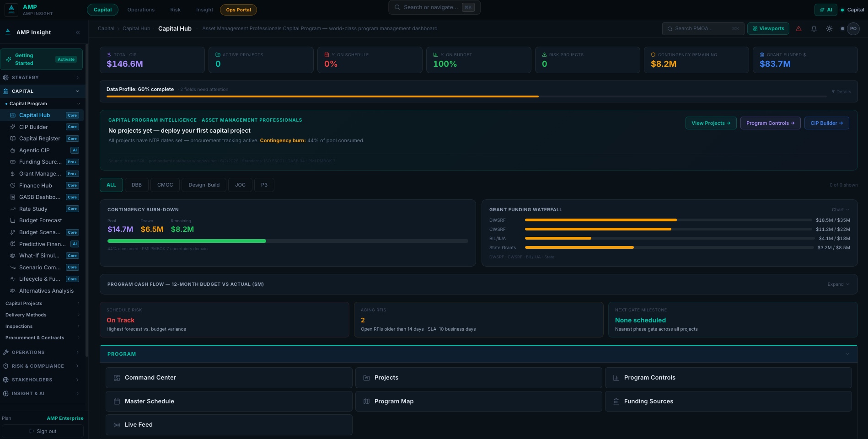868x439 pixels.
Task: Sign out of the application
Action: [x=43, y=431]
